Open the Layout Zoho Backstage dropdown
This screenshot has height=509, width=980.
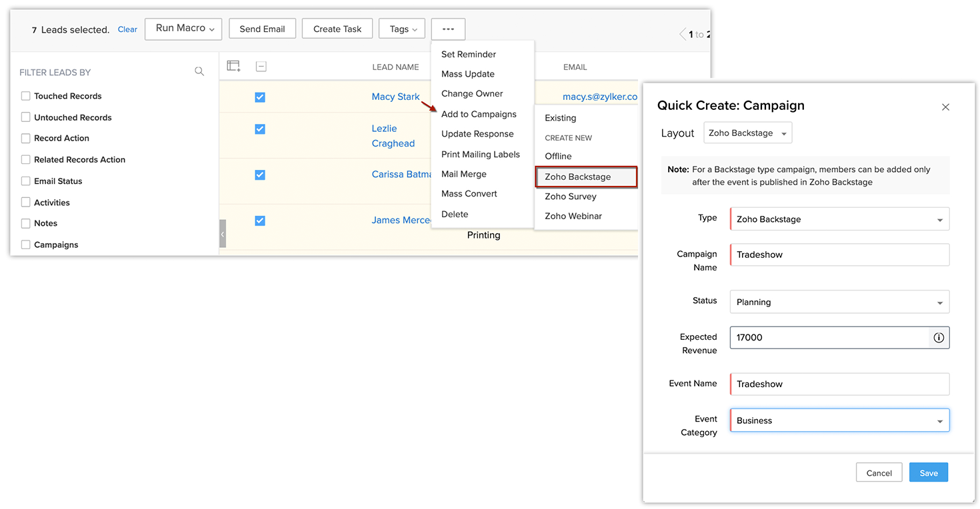[x=747, y=133]
